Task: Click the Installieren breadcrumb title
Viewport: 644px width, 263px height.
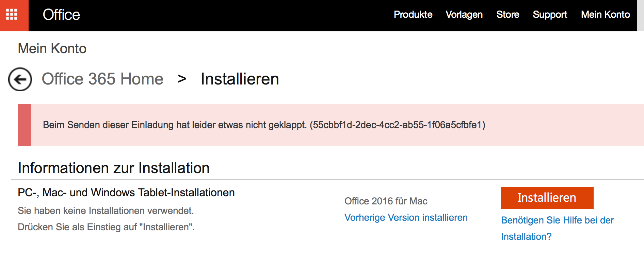Action: 240,79
